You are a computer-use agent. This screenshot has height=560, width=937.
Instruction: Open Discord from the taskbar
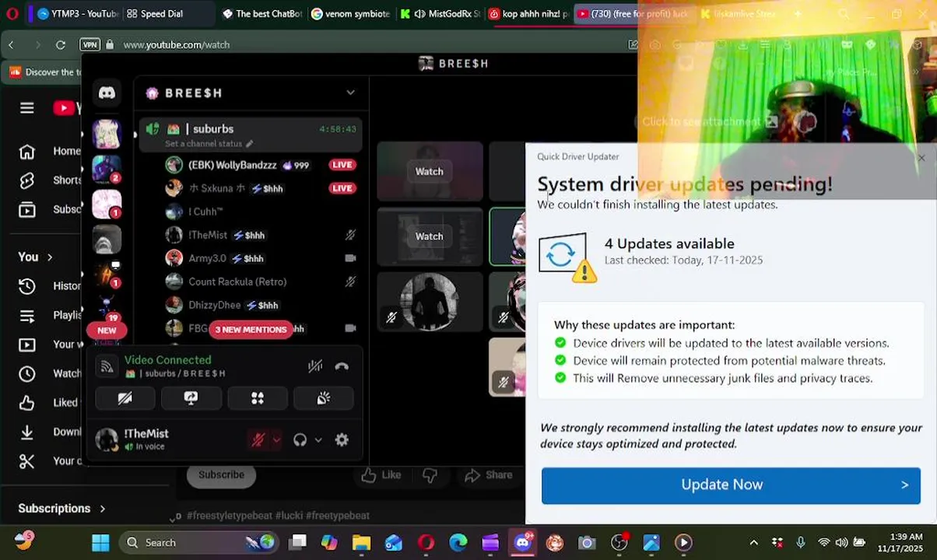(x=522, y=543)
